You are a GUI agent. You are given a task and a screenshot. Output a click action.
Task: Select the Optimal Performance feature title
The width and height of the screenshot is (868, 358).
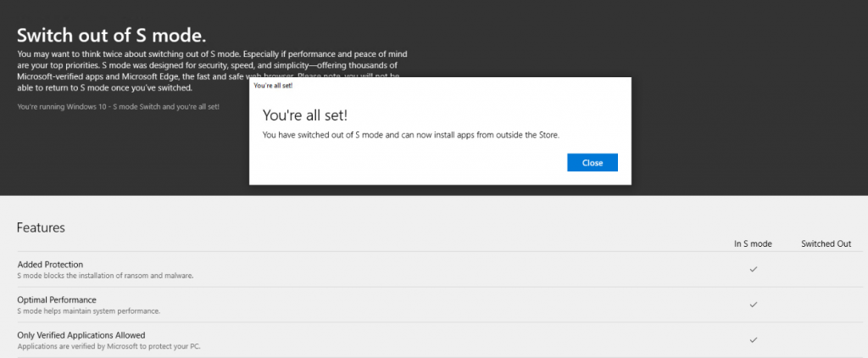57,299
